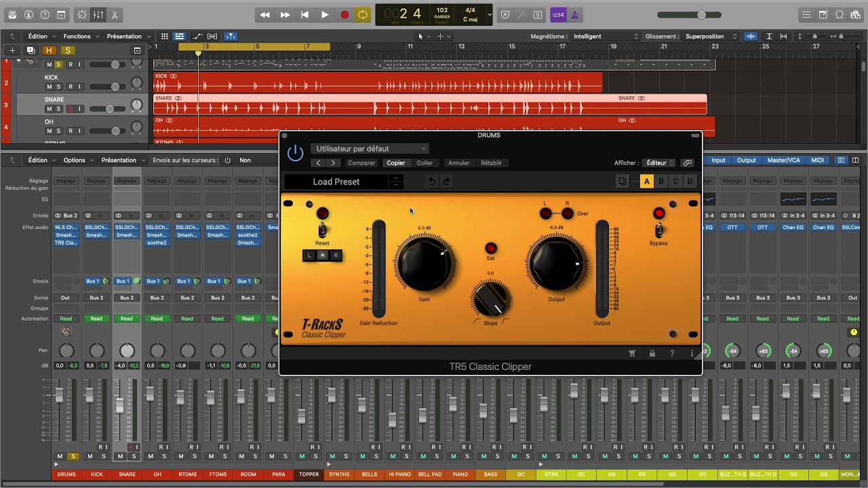Screen dimensions: 868x488
Task: Click the Master/VCA mixer filter button
Action: click(783, 161)
